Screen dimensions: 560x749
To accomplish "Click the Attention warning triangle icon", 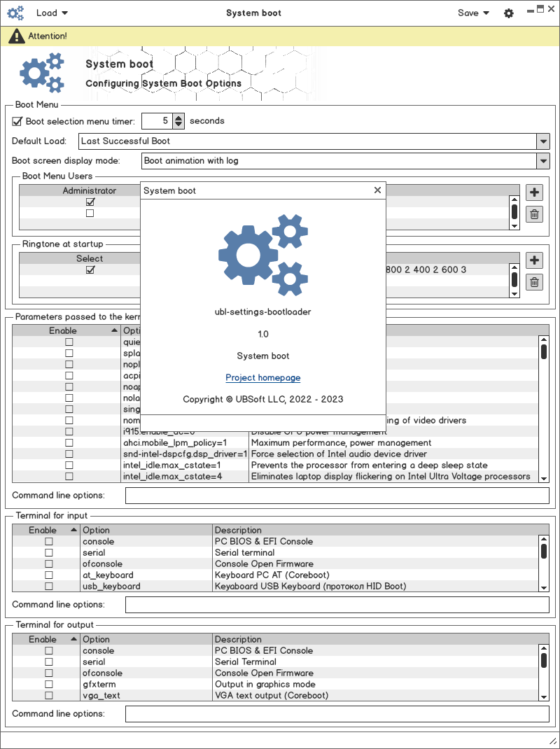I will click(17, 36).
